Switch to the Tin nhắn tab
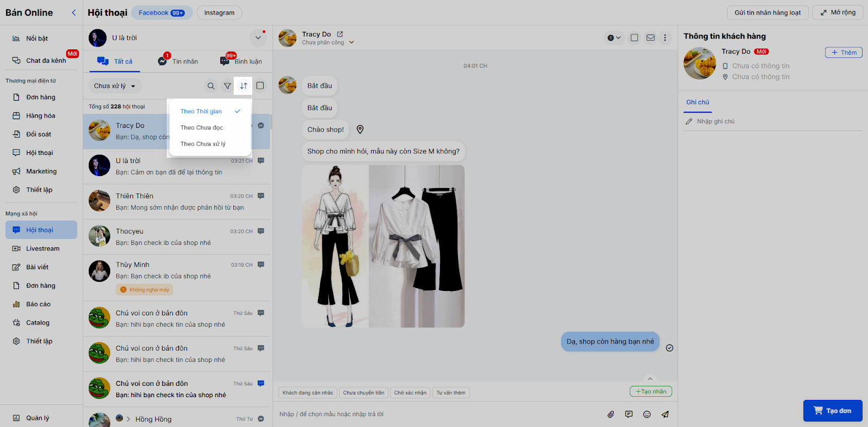Image resolution: width=868 pixels, height=427 pixels. (178, 61)
